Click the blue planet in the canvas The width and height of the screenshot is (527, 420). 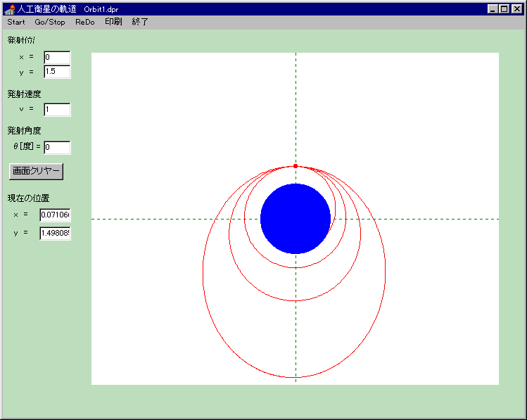pyautogui.click(x=296, y=219)
